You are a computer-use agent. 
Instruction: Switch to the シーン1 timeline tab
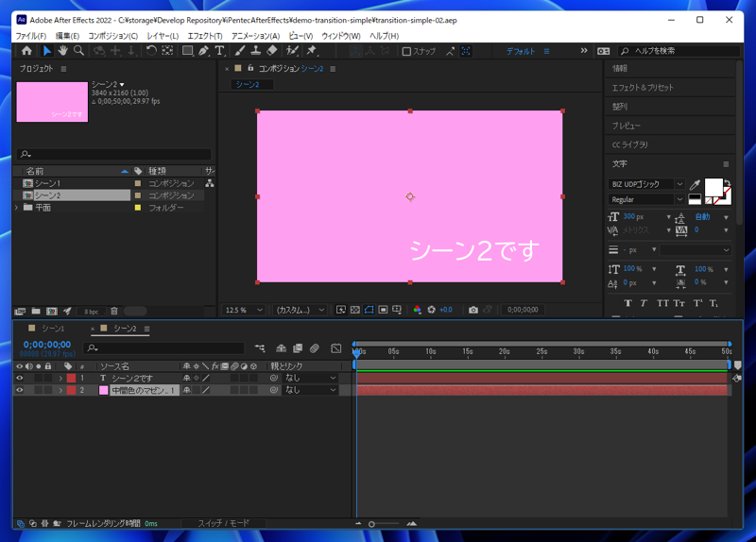tap(53, 329)
